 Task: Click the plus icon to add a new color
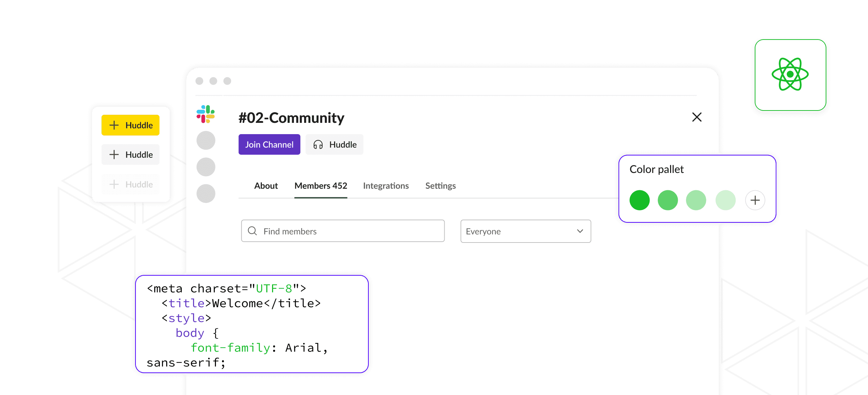755,200
